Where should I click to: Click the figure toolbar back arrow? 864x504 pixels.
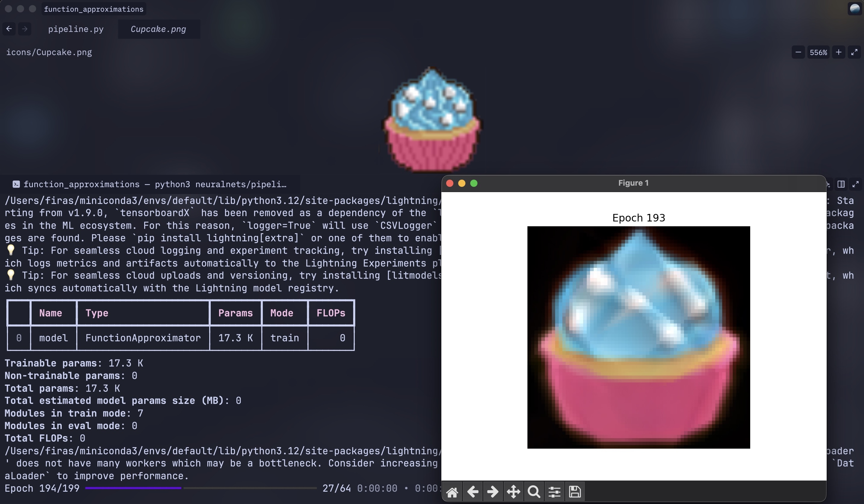[x=472, y=492]
